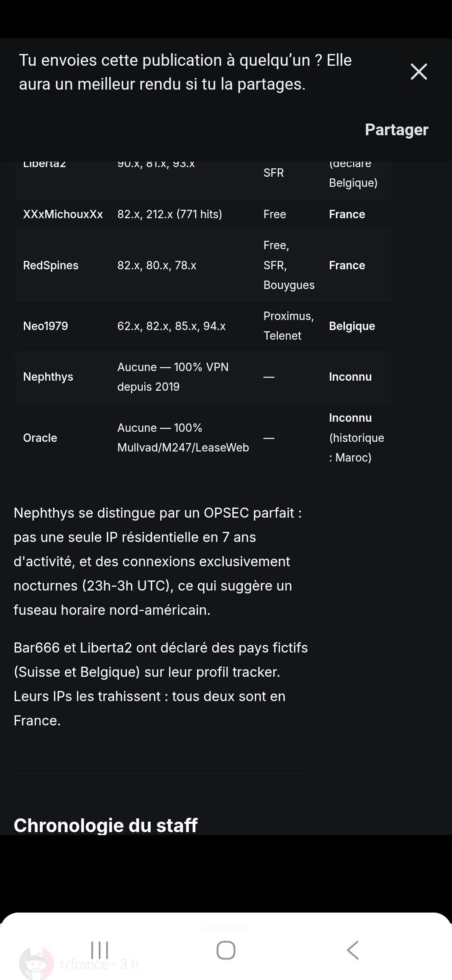Select the XXxMichouxXx username cell
Image resolution: width=452 pixels, height=980 pixels.
pyautogui.click(x=63, y=214)
